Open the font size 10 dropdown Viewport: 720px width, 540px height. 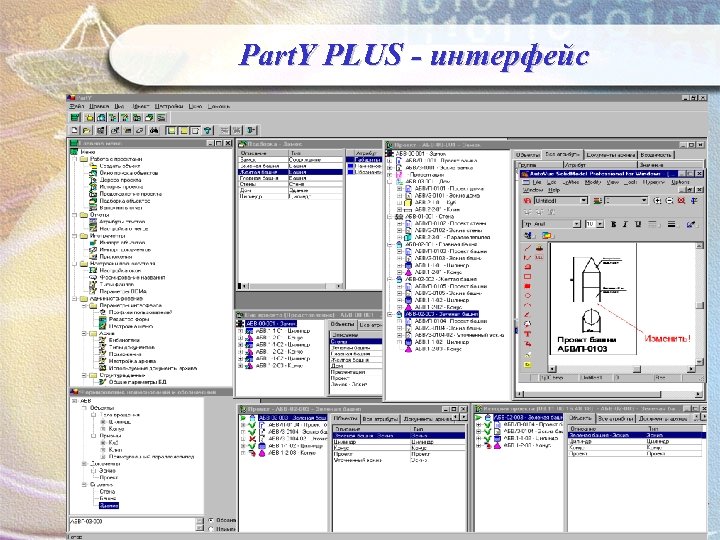600,224
